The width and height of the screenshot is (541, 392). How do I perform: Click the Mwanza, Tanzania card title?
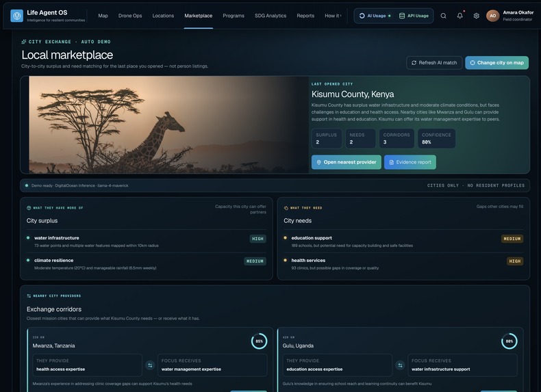[x=53, y=345]
